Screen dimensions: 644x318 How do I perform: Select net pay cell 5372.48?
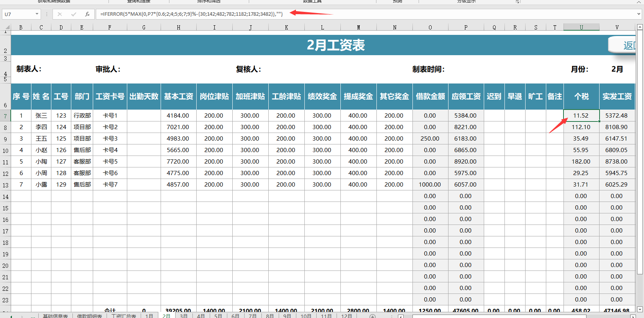(x=617, y=116)
